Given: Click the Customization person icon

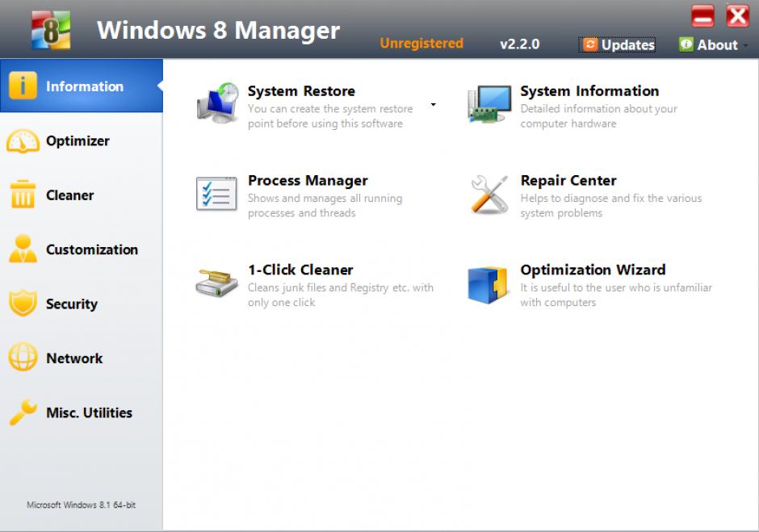Looking at the screenshot, I should coord(23,249).
